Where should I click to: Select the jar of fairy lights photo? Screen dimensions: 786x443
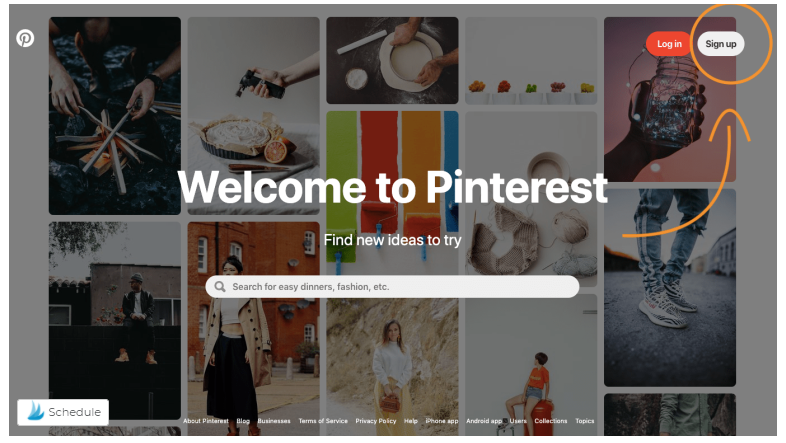point(670,99)
